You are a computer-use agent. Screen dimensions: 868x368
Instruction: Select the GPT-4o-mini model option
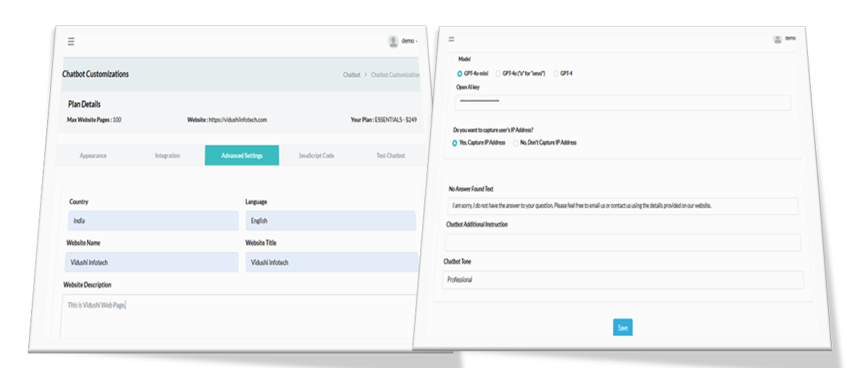[x=460, y=74]
